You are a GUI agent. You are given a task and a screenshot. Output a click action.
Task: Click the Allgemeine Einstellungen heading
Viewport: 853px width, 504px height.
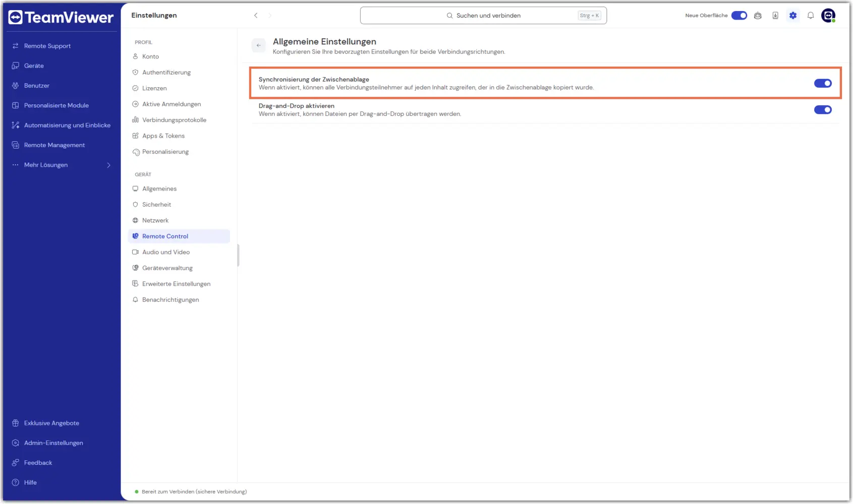[x=324, y=42]
